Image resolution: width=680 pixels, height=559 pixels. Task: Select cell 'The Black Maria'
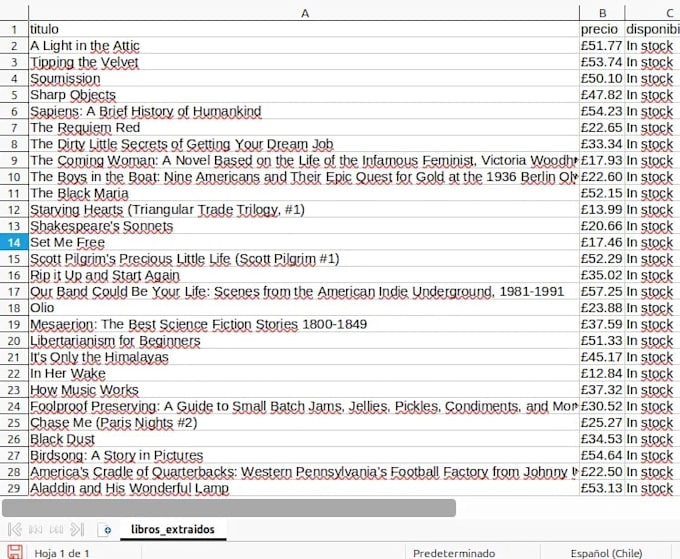(304, 193)
